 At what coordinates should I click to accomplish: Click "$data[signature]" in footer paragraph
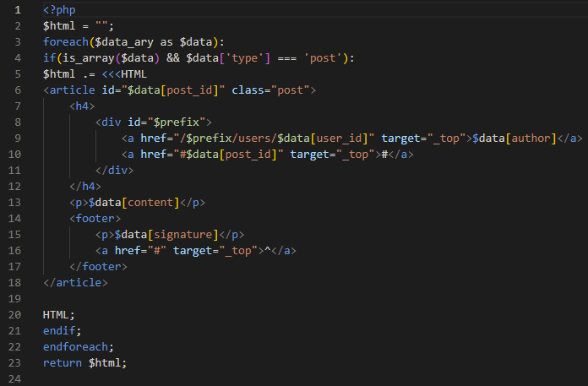(166, 235)
